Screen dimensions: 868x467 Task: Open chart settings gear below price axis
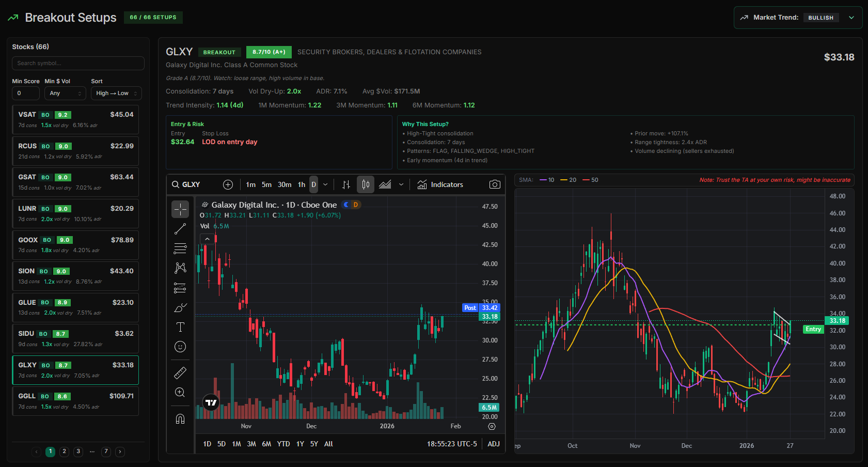tap(492, 426)
